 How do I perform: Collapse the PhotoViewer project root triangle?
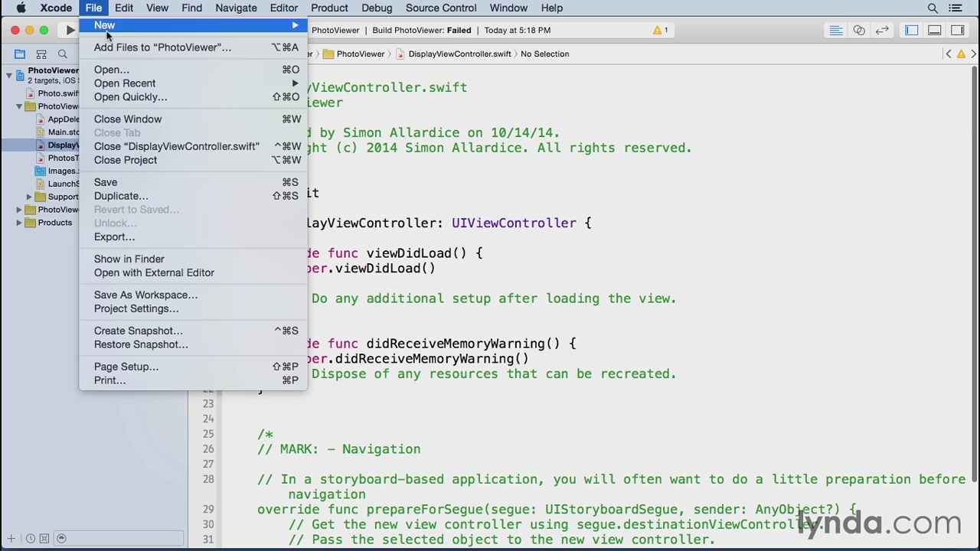(x=9, y=75)
